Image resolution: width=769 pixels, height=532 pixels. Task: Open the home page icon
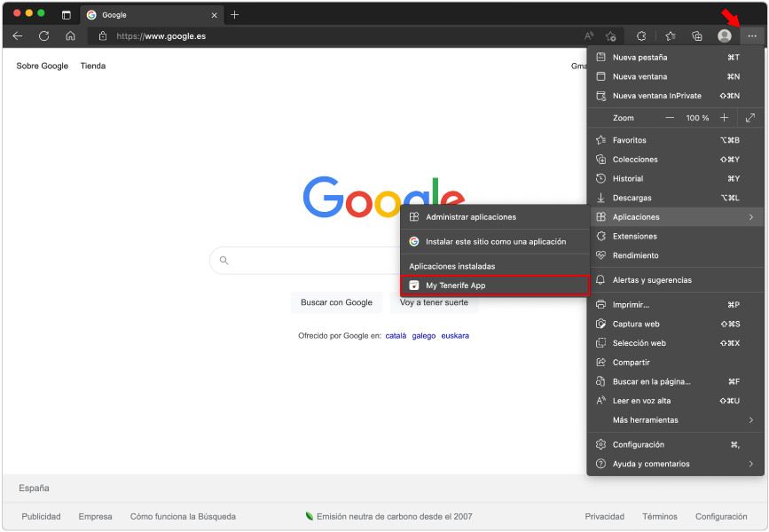click(x=69, y=37)
